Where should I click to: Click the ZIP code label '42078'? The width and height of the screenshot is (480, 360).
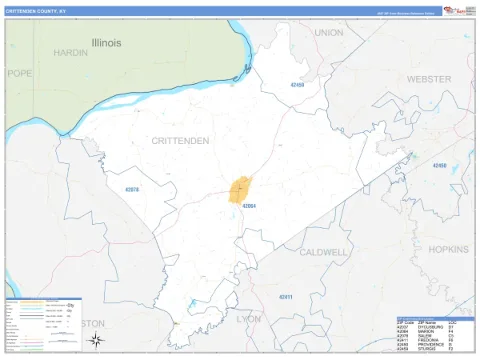tap(132, 190)
